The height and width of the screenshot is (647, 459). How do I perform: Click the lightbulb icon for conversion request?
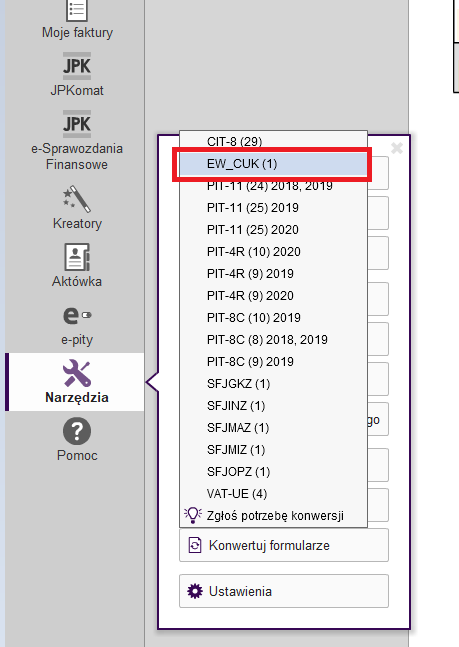tap(193, 515)
